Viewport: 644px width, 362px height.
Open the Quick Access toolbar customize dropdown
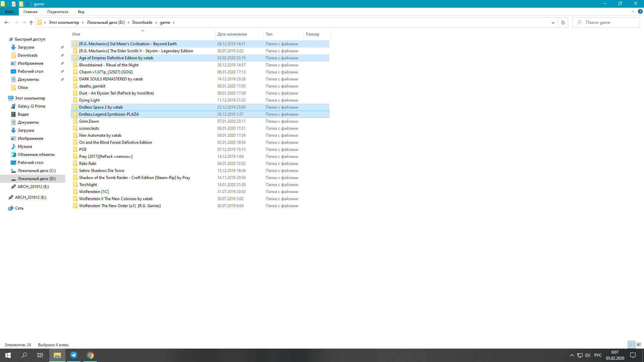coord(28,4)
